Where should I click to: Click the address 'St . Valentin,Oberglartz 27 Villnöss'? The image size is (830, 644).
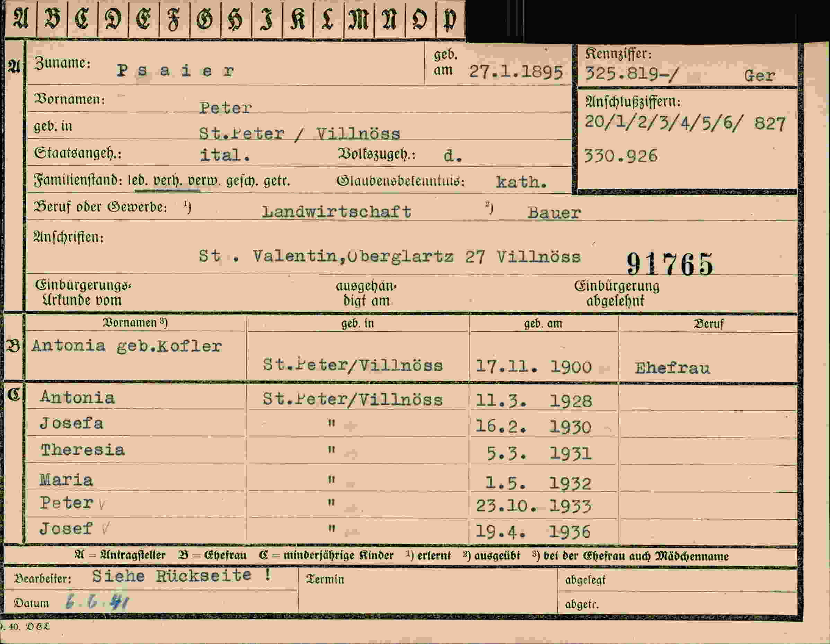tap(390, 257)
